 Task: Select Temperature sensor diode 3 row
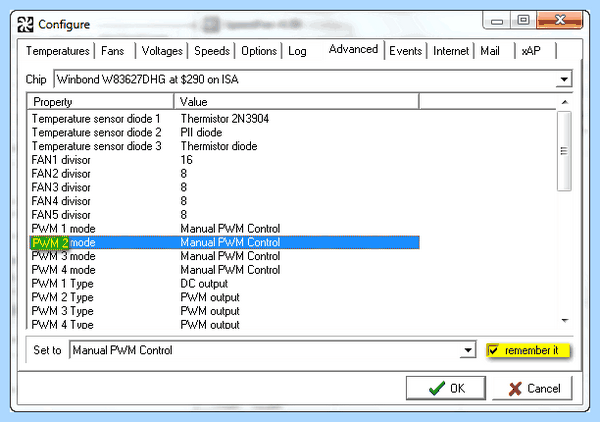click(x=224, y=146)
